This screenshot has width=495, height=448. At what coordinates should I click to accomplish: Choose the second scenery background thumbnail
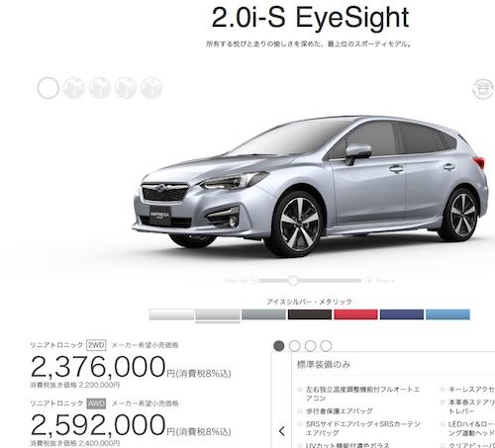click(74, 88)
